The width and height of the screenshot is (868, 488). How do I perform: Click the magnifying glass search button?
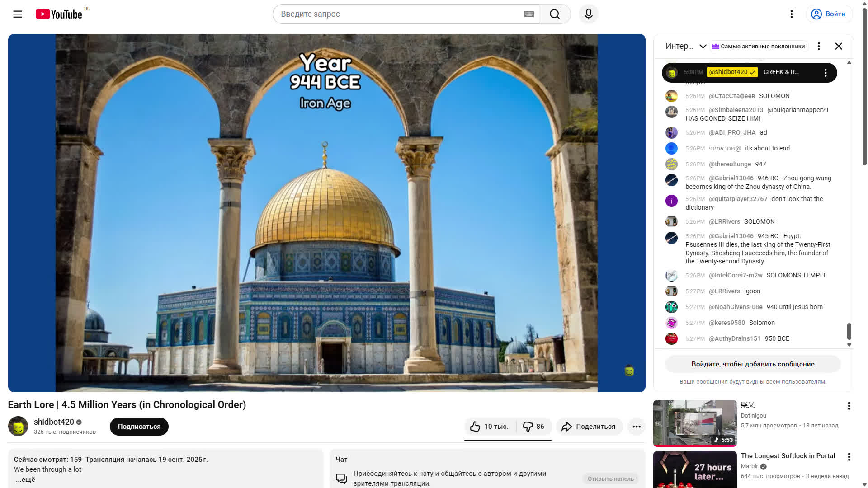tap(555, 14)
